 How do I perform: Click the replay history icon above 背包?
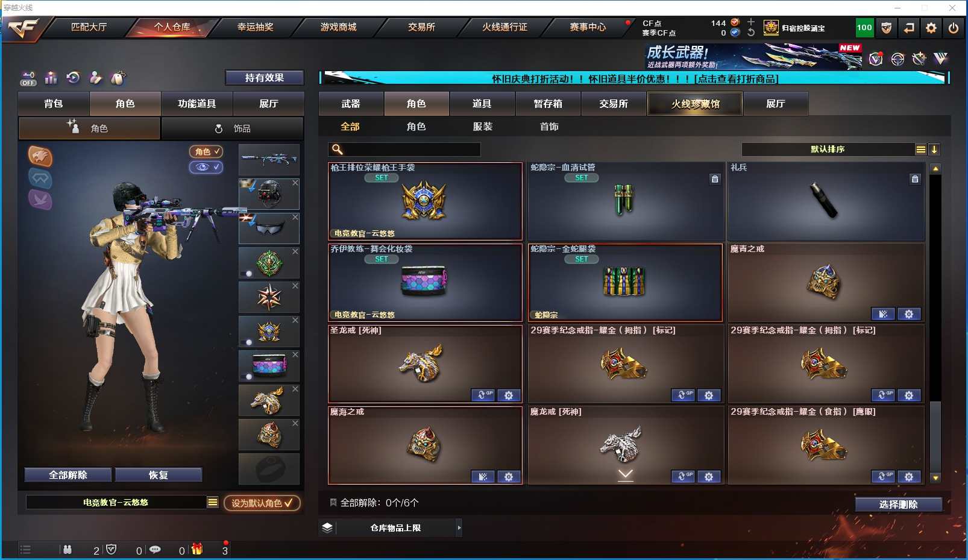[x=73, y=78]
